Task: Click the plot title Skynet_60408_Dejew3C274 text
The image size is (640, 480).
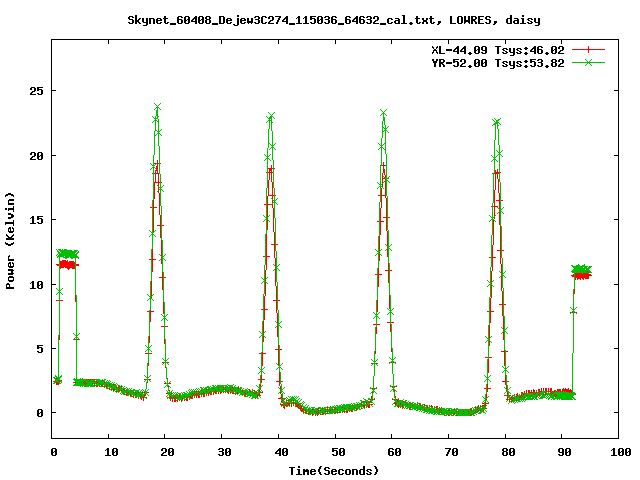Action: coord(334,20)
